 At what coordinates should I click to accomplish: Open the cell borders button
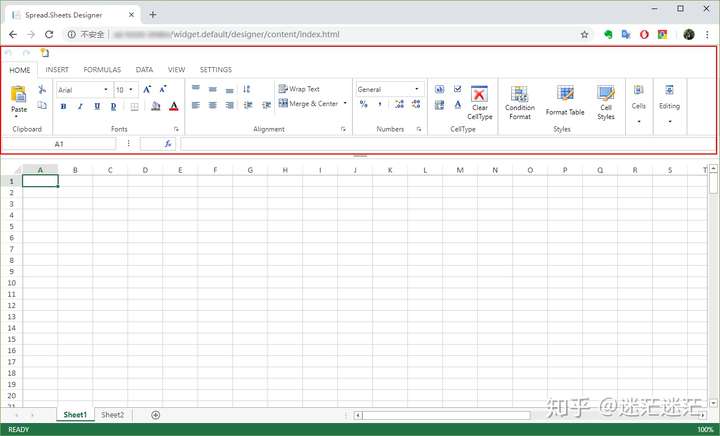point(135,106)
